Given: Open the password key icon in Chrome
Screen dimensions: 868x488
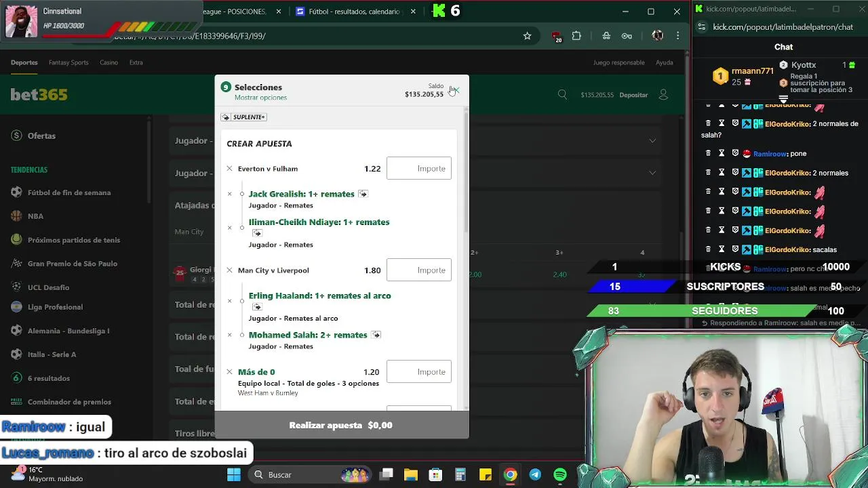Looking at the screenshot, I should (x=627, y=36).
